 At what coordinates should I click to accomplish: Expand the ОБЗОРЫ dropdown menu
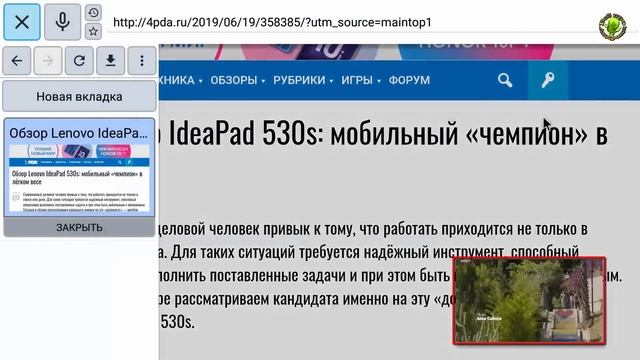pyautogui.click(x=238, y=80)
